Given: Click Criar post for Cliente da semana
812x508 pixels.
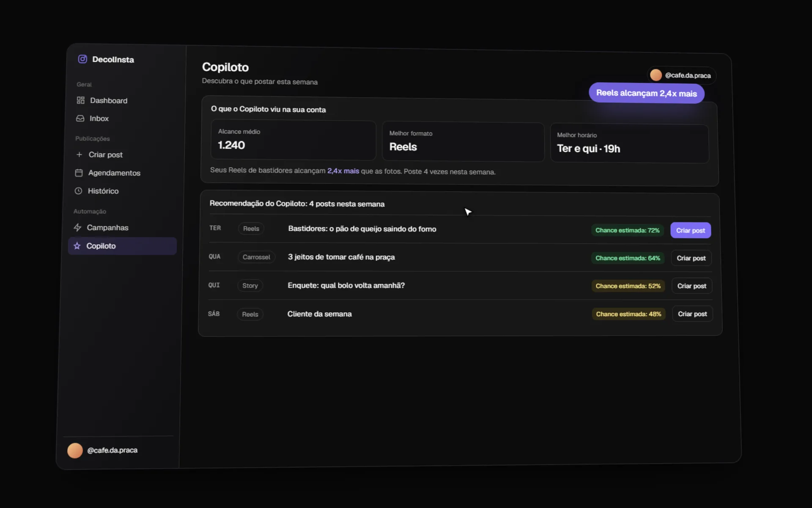Looking at the screenshot, I should [692, 314].
